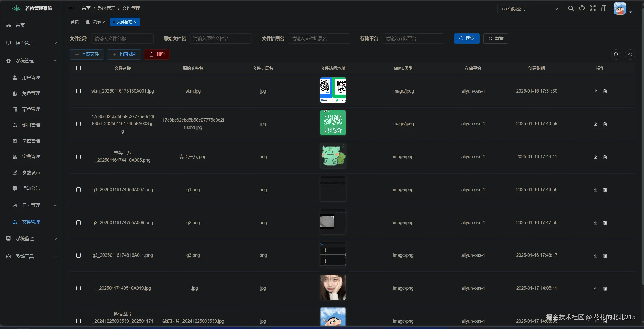Select checkbox for g2.png row

point(79,223)
